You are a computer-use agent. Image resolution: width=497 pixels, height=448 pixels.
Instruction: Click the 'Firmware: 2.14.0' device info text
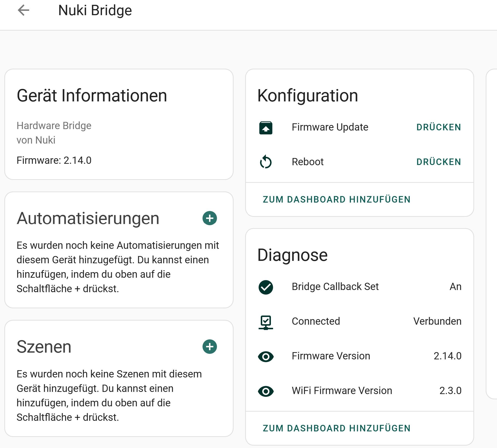click(54, 160)
